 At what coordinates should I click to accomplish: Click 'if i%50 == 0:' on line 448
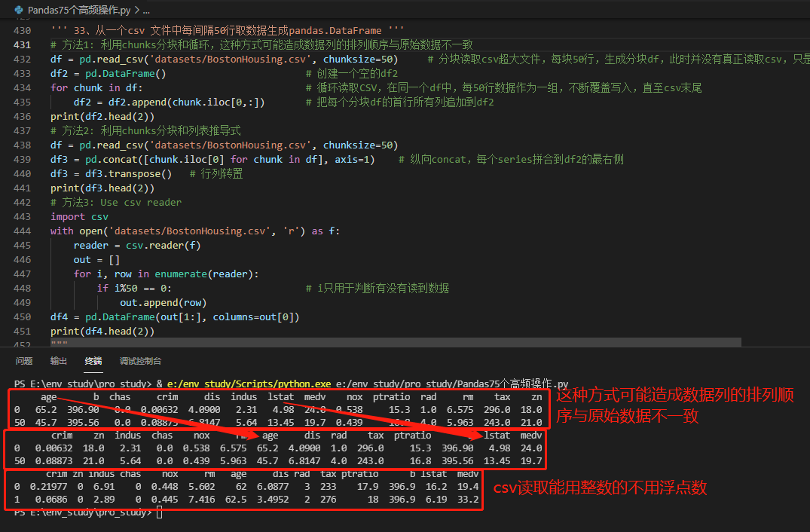pyautogui.click(x=134, y=288)
